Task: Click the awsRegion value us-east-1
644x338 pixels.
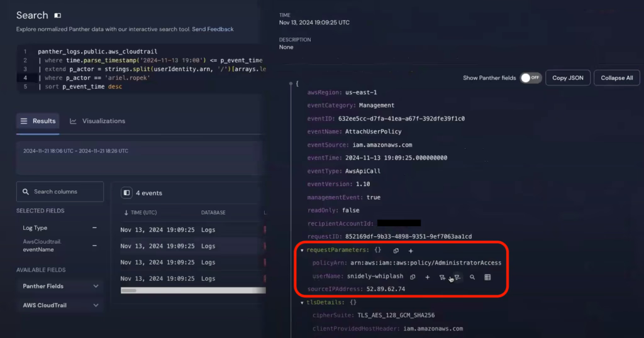Action: pyautogui.click(x=361, y=92)
